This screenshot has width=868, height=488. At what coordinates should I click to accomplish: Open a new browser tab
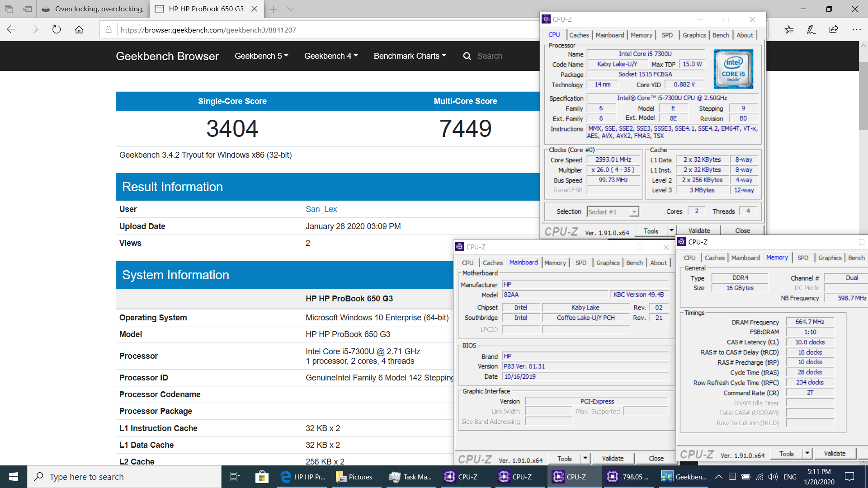273,9
